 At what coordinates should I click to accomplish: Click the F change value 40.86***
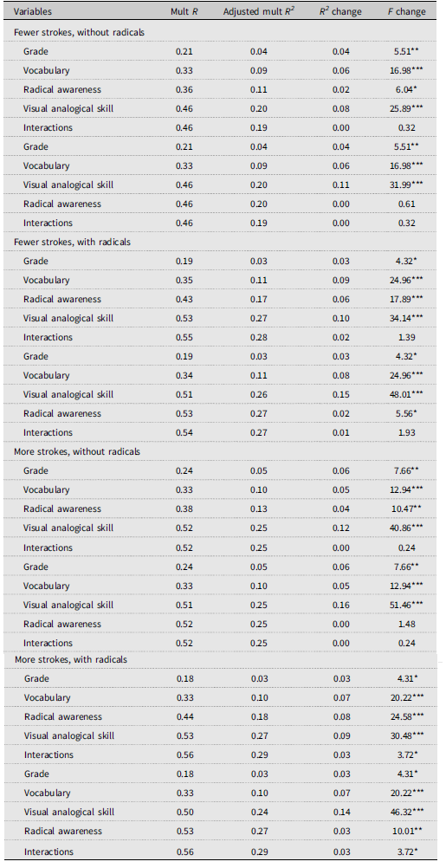(x=407, y=528)
